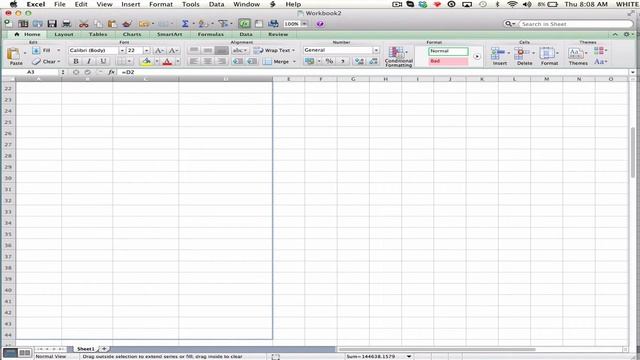Open the Sum status bar dropdown arrow
Screen dimensions: 640x360
(409, 356)
